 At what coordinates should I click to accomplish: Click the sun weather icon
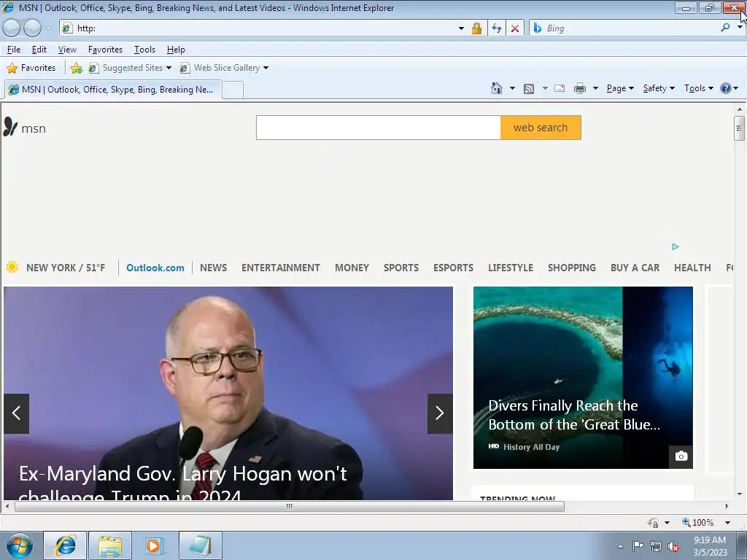(x=12, y=267)
